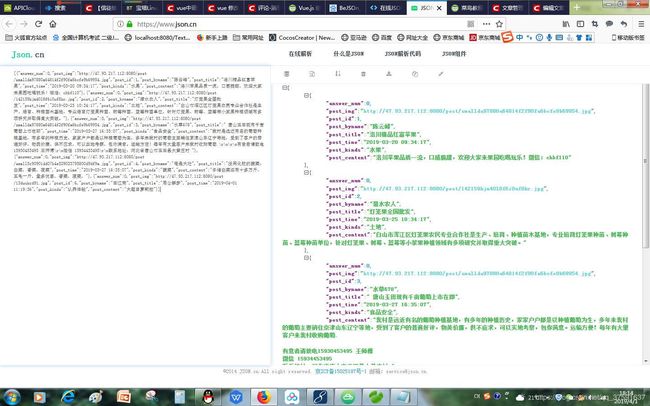Open the 网址大全 bookmark

[x=412, y=38]
